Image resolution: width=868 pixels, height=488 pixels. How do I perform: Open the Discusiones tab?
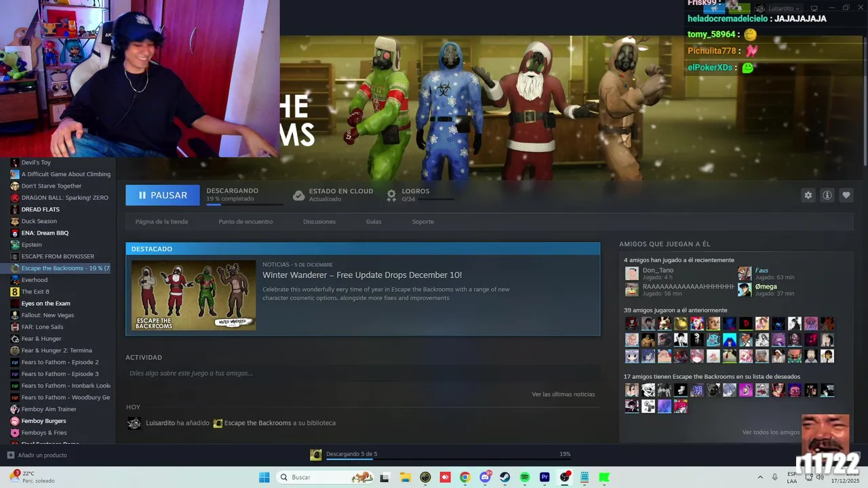[319, 222]
